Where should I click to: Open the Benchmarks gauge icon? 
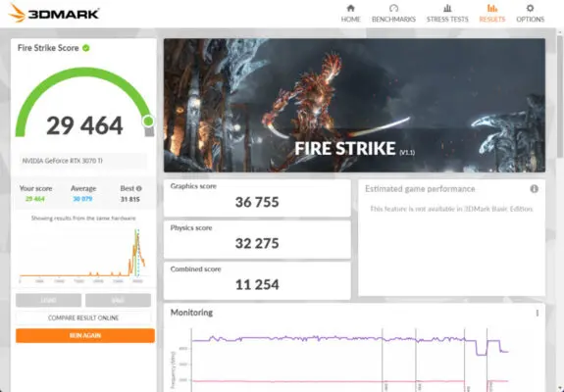pyautogui.click(x=393, y=8)
